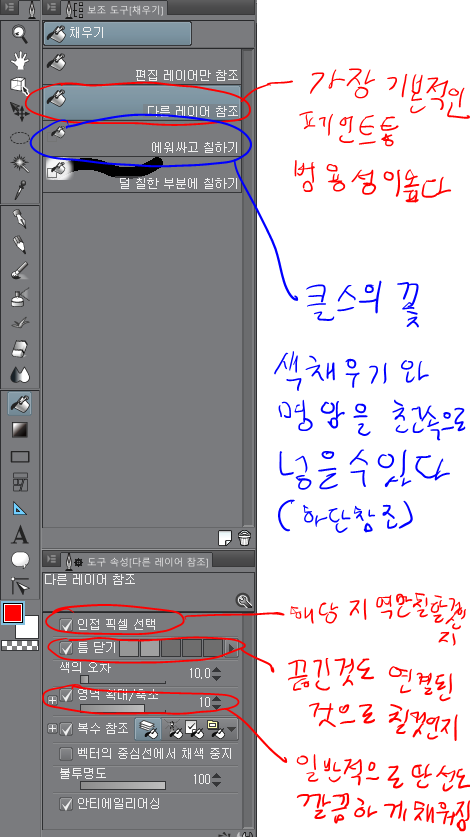Select the Correct line tool

point(20,586)
